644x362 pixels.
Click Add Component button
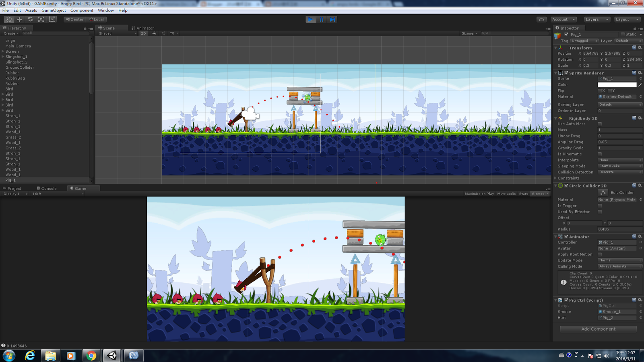tap(598, 329)
